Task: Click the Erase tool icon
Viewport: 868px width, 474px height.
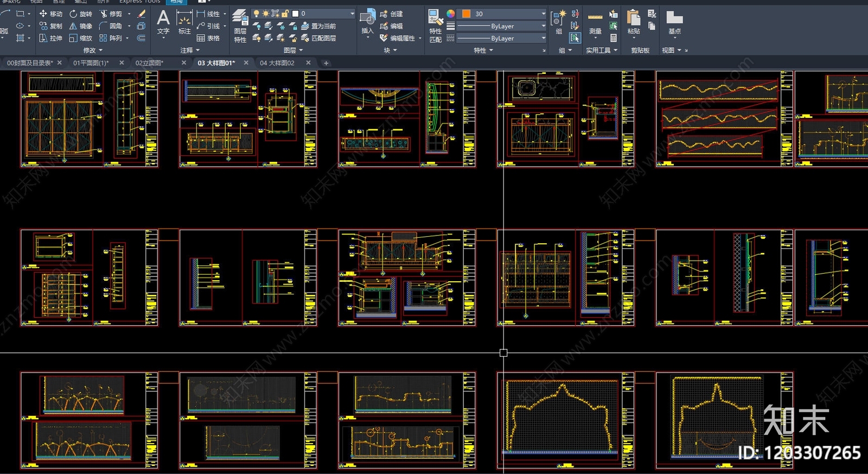Action: [141, 14]
